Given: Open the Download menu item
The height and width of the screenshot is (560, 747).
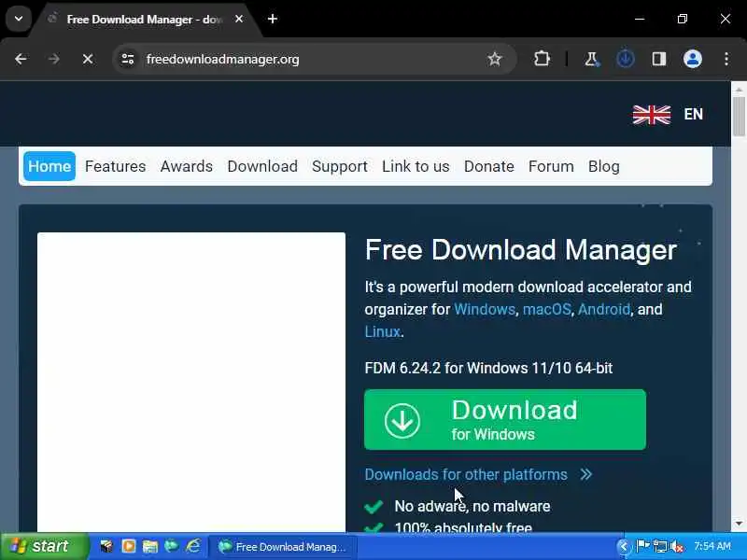Looking at the screenshot, I should pyautogui.click(x=262, y=166).
